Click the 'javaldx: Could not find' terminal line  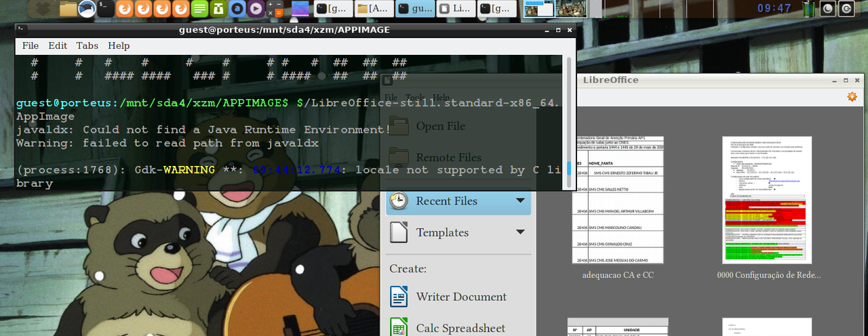tap(203, 129)
